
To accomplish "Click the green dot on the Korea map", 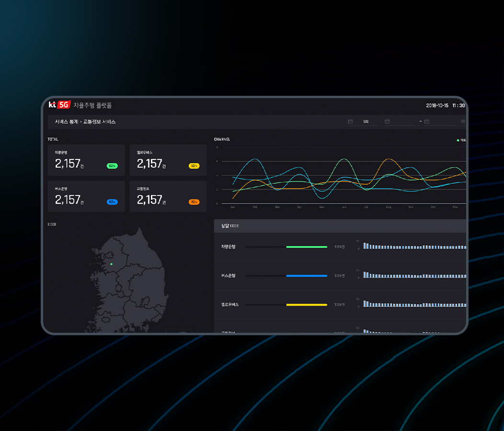I will pos(112,264).
